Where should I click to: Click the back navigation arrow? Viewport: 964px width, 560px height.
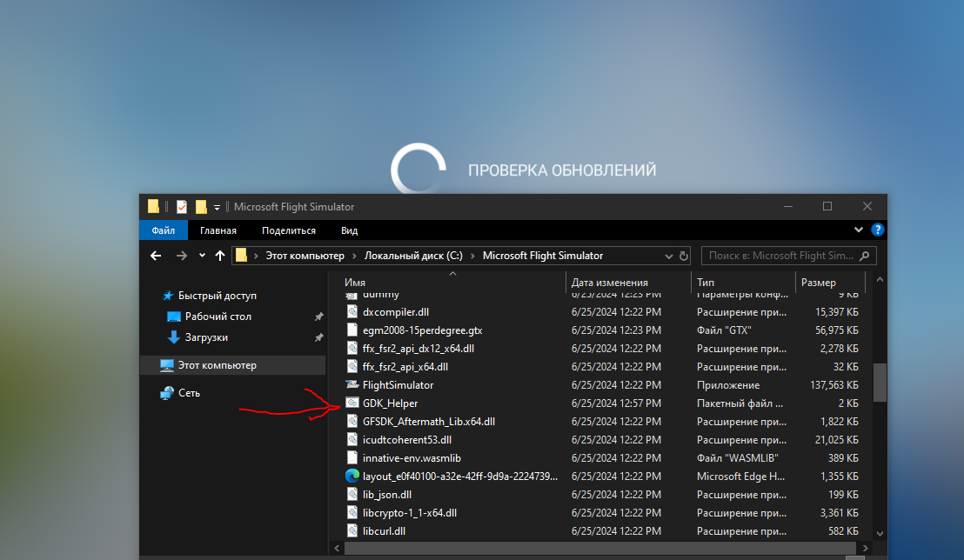tap(157, 256)
